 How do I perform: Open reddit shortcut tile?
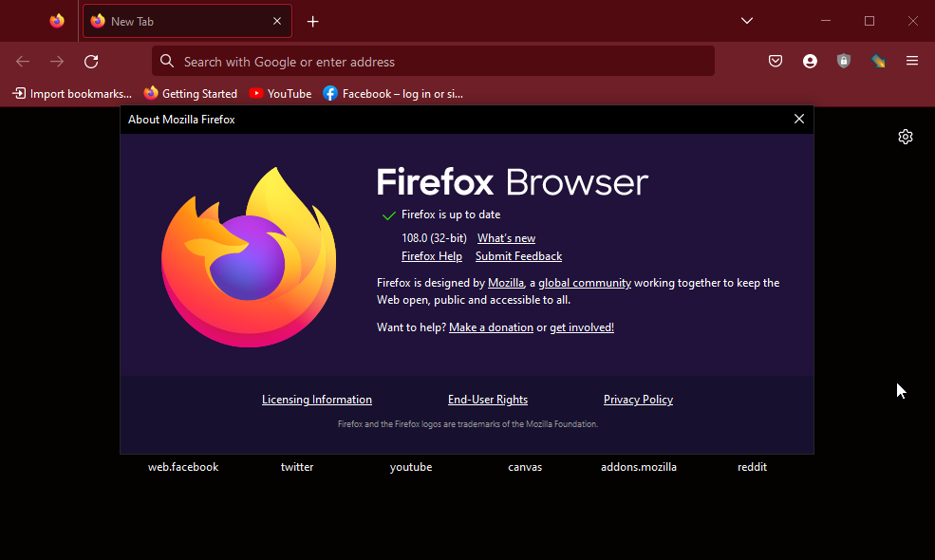pos(752,467)
